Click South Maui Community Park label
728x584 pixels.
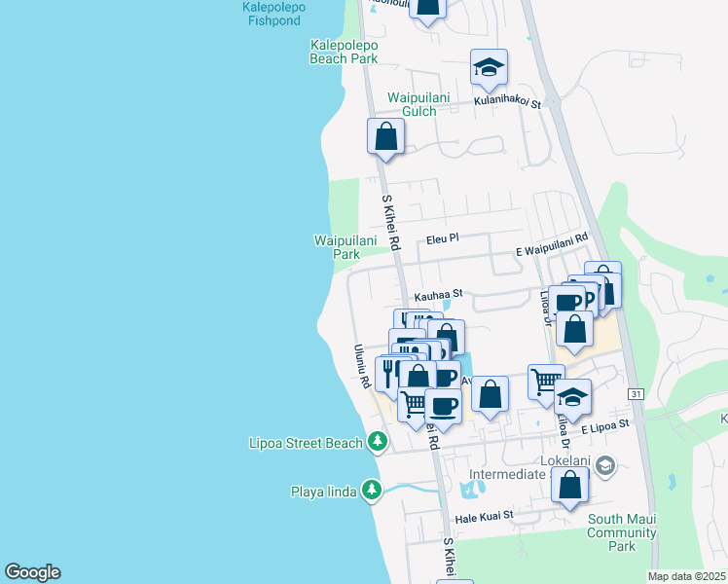[622, 532]
